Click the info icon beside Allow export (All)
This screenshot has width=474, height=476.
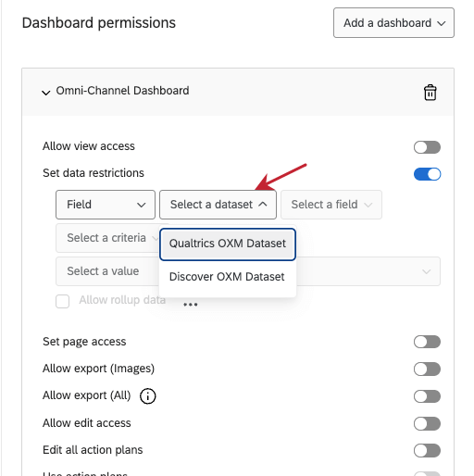coord(148,395)
